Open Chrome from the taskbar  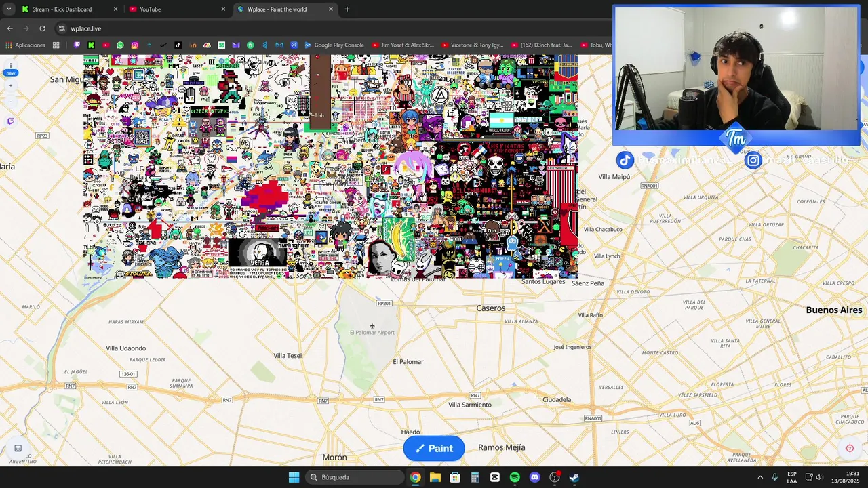point(415,477)
